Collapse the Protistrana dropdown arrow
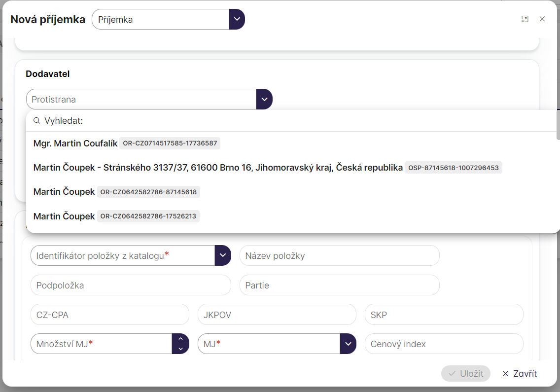Screen dimensions: 560x392 [264, 99]
